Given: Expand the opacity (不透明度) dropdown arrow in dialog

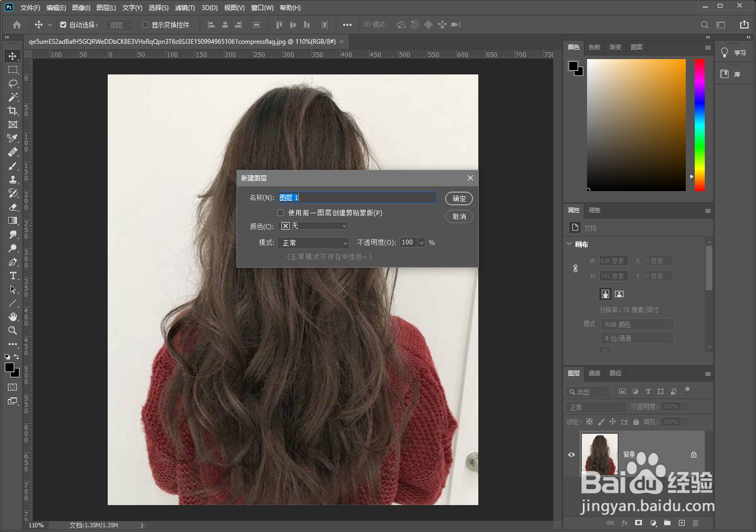Looking at the screenshot, I should coord(421,243).
